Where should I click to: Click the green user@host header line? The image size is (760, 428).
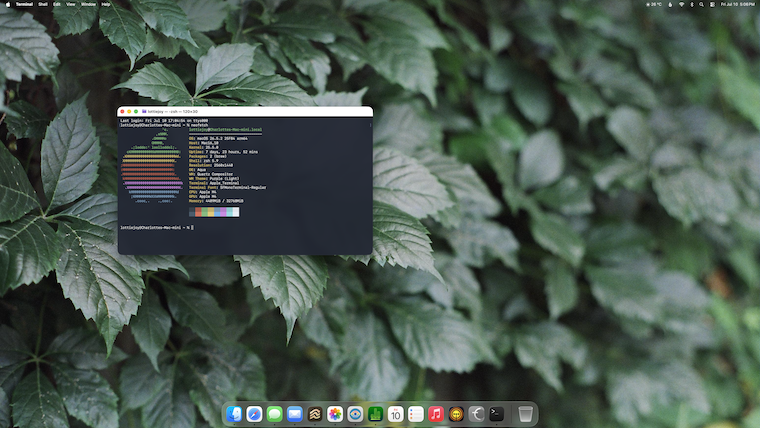(x=225, y=129)
